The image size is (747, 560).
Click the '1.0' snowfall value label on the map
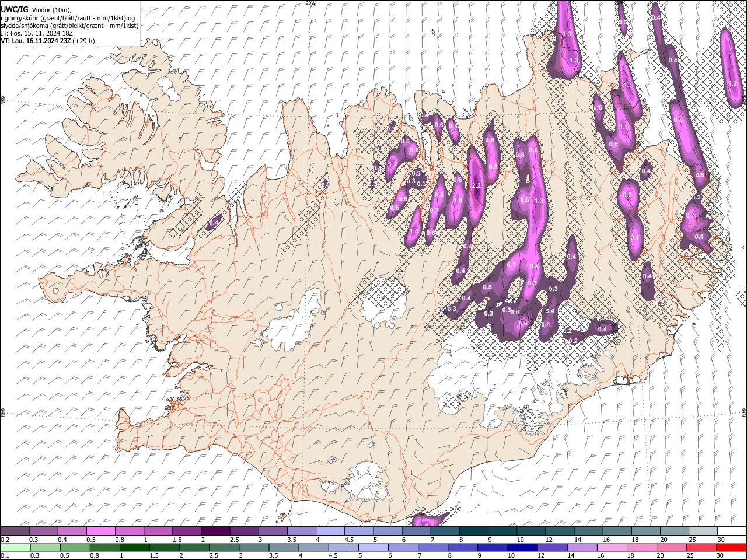[x=458, y=200]
